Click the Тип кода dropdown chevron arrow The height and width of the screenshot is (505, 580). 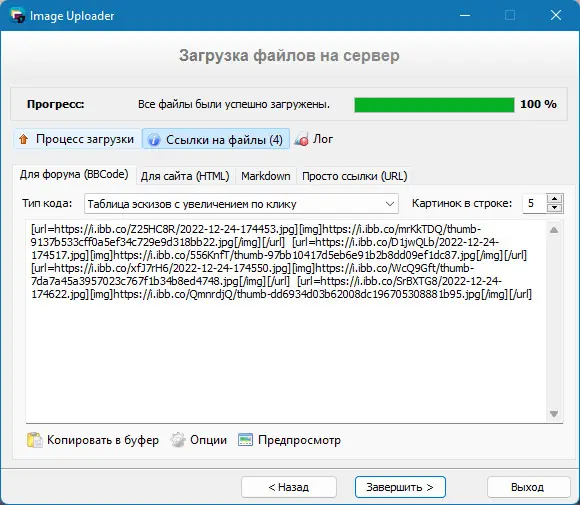389,203
